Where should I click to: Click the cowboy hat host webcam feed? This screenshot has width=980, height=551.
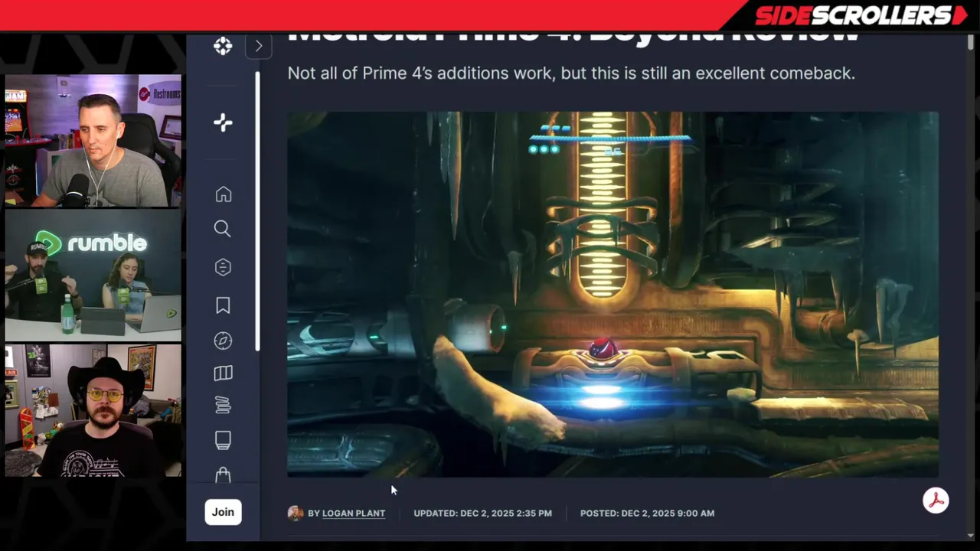[x=93, y=410]
